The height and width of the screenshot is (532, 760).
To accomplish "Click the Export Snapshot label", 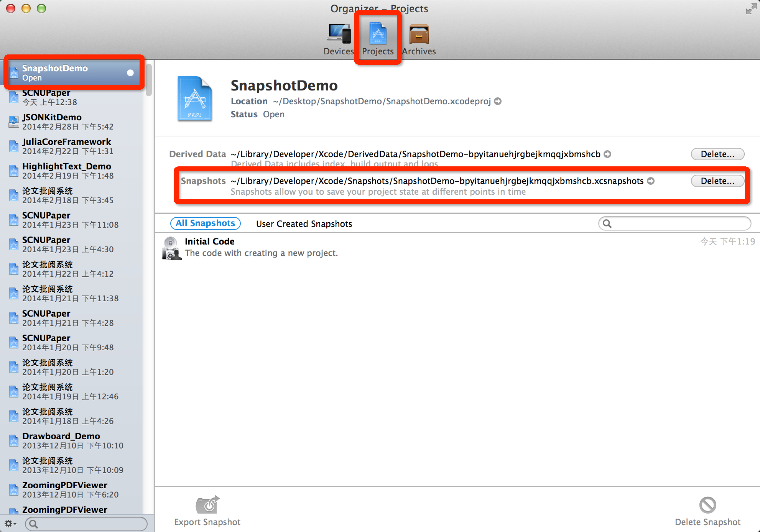I will coord(207,522).
